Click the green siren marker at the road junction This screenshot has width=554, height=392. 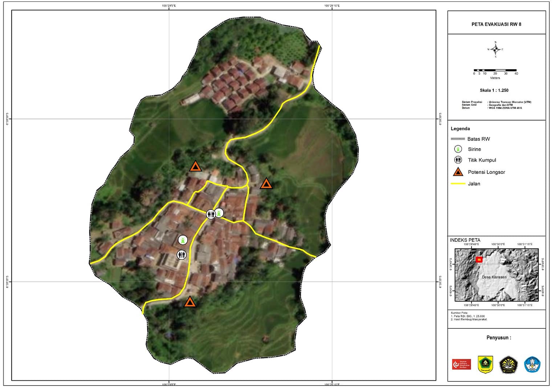pyautogui.click(x=219, y=213)
